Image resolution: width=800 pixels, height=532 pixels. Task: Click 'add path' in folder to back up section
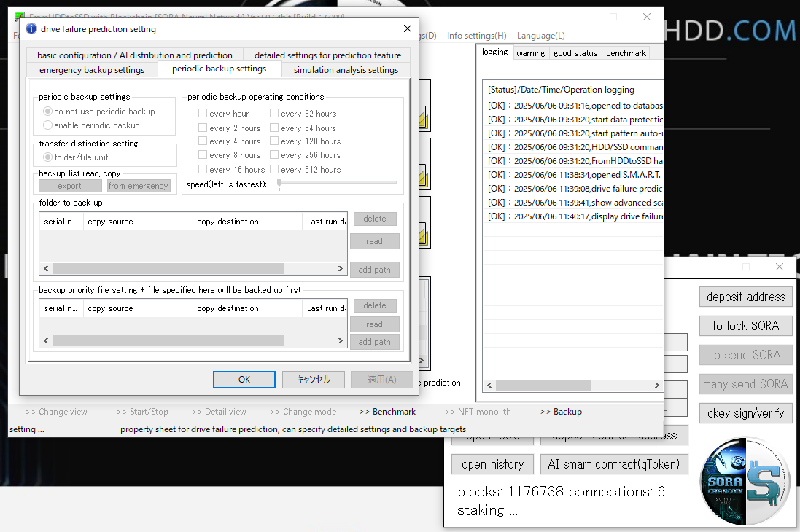[375, 270]
